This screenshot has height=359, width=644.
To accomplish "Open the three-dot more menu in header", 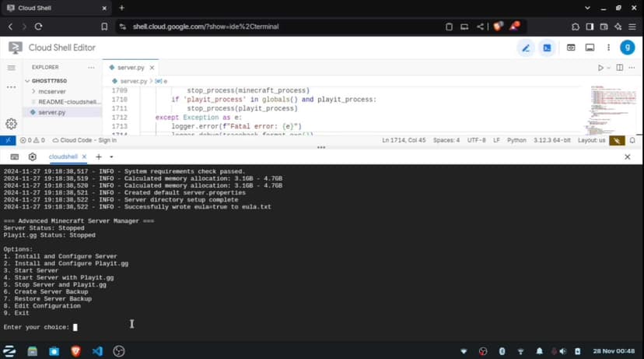I will [x=608, y=48].
